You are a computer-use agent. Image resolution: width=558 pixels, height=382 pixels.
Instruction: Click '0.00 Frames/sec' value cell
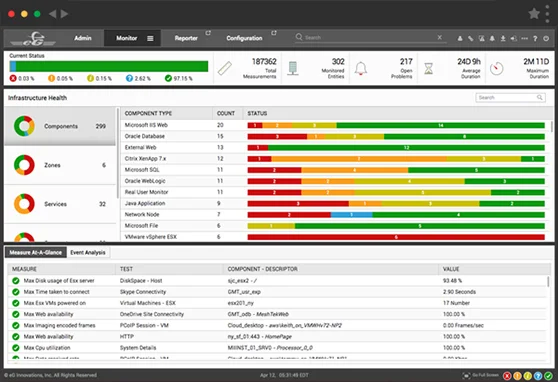463,325
